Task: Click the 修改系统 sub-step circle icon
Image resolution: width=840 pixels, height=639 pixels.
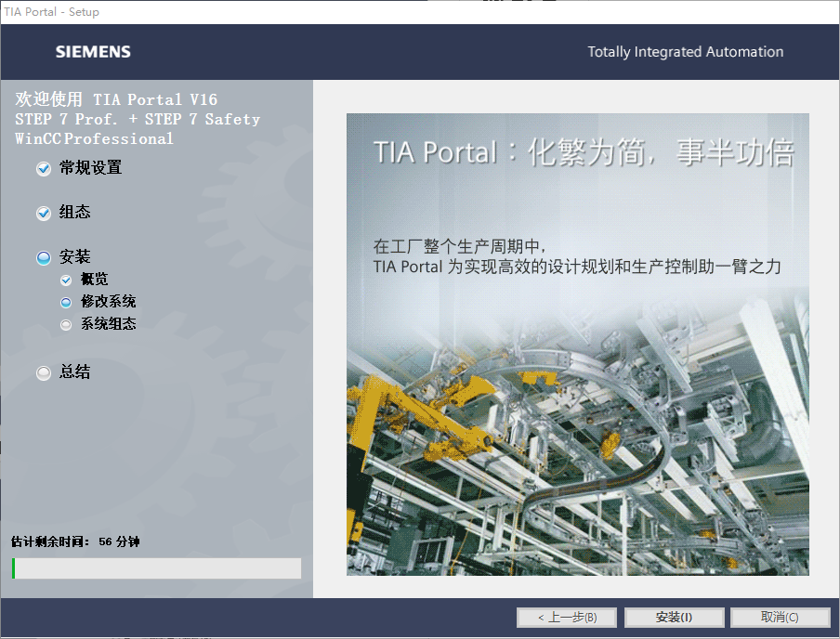Action: pyautogui.click(x=66, y=303)
